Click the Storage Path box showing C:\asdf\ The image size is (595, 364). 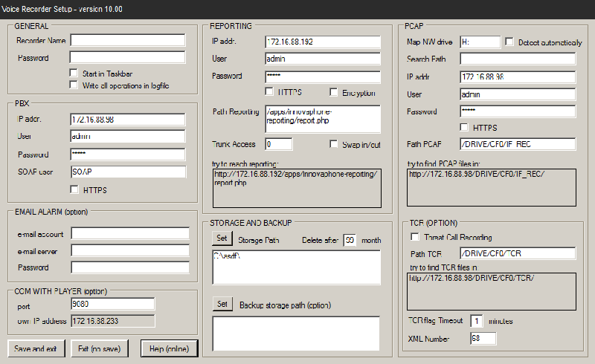click(x=296, y=267)
